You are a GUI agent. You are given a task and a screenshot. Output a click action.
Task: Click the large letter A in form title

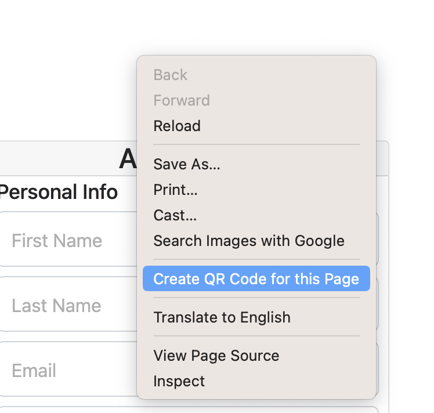pyautogui.click(x=128, y=159)
